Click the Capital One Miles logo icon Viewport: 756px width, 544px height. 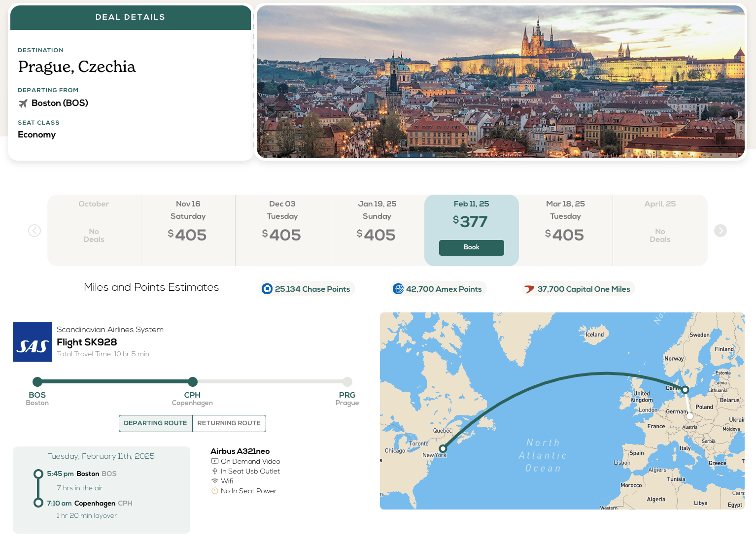tap(529, 289)
